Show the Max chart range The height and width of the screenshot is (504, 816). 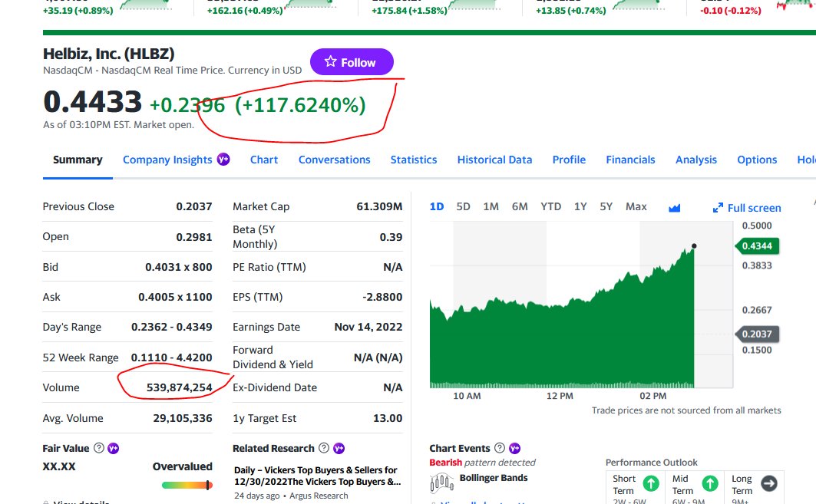tap(636, 206)
